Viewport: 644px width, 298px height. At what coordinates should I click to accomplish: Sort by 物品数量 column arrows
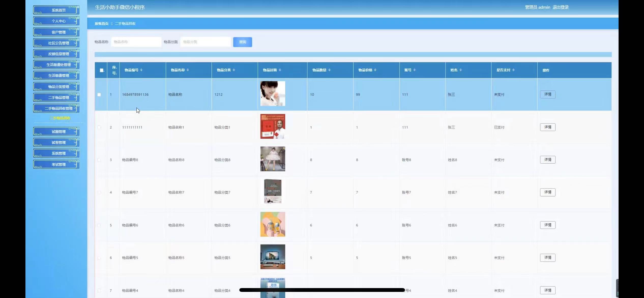click(x=329, y=70)
